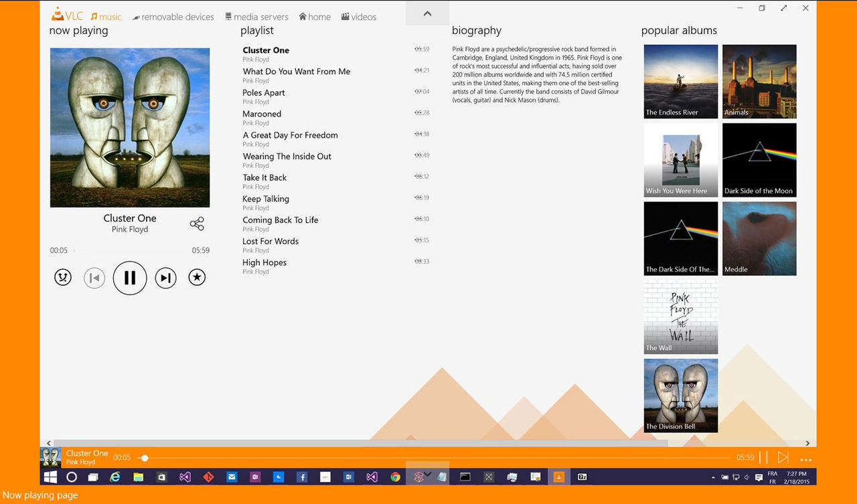Open sharing options for Cluster One
The height and width of the screenshot is (504, 857).
click(x=196, y=223)
